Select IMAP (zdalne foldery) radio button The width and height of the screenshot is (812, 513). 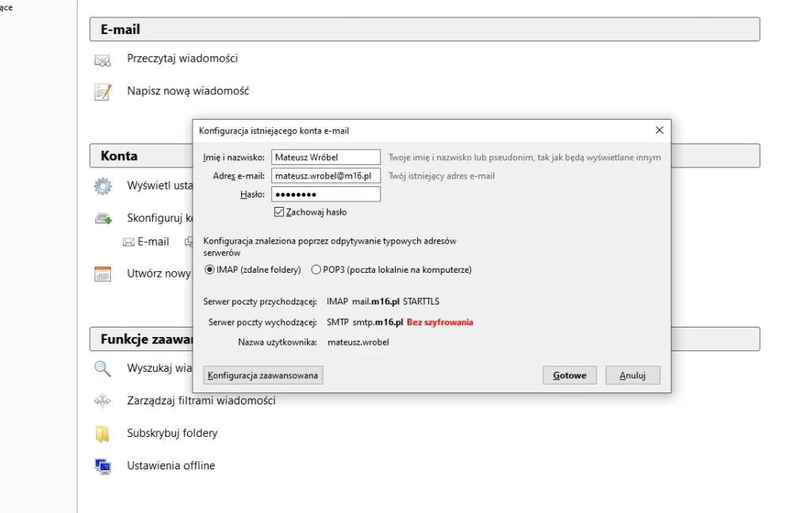coord(210,270)
